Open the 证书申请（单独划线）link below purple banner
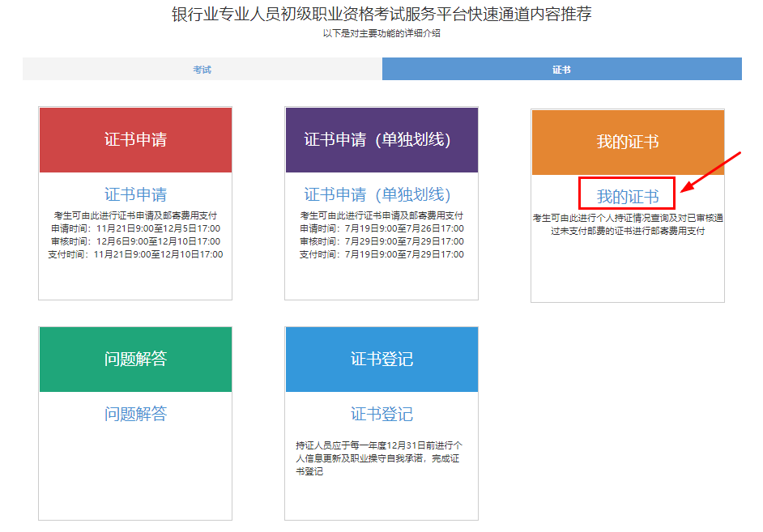Viewport: 763px width, 532px height. tap(377, 194)
